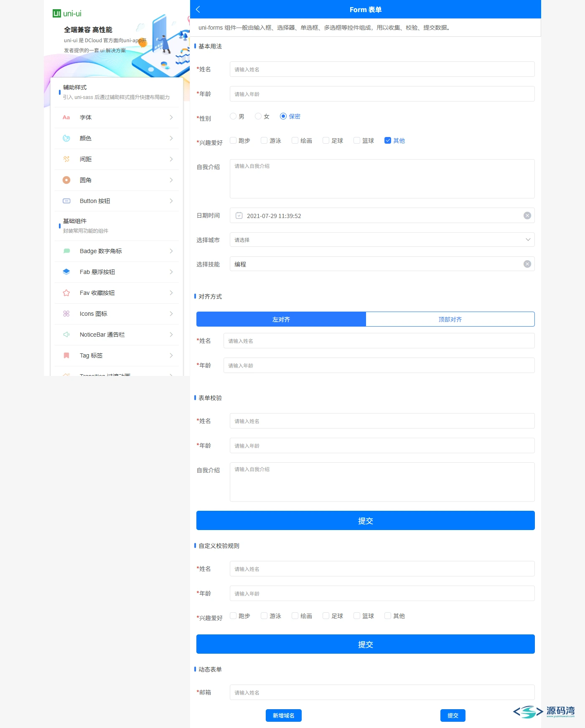This screenshot has height=728, width=585.
Task: Focus the 自我介绍 textarea in 表单校验
Action: (382, 482)
